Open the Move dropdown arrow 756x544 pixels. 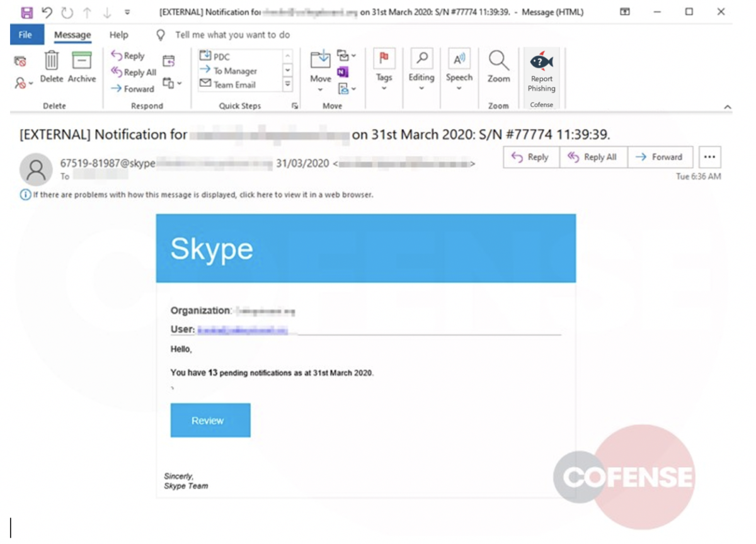320,89
